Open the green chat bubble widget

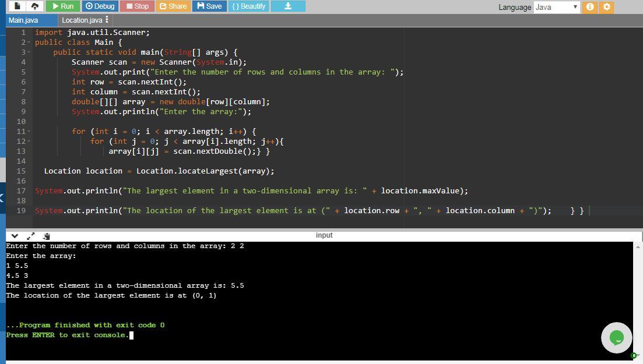click(616, 337)
